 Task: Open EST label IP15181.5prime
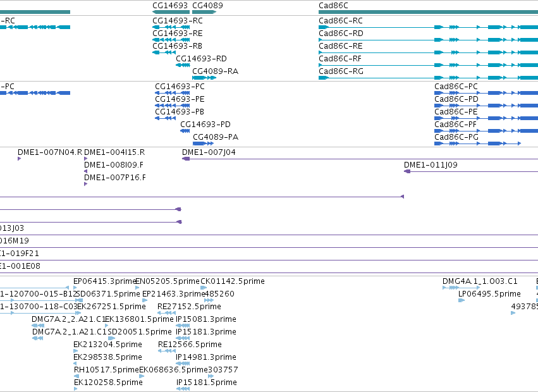[x=207, y=383]
